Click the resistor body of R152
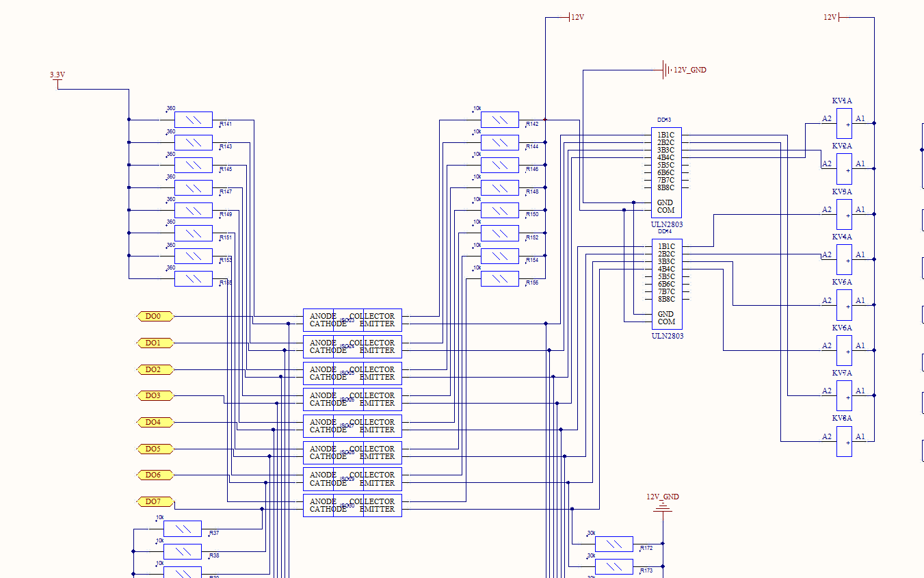 tap(500, 233)
